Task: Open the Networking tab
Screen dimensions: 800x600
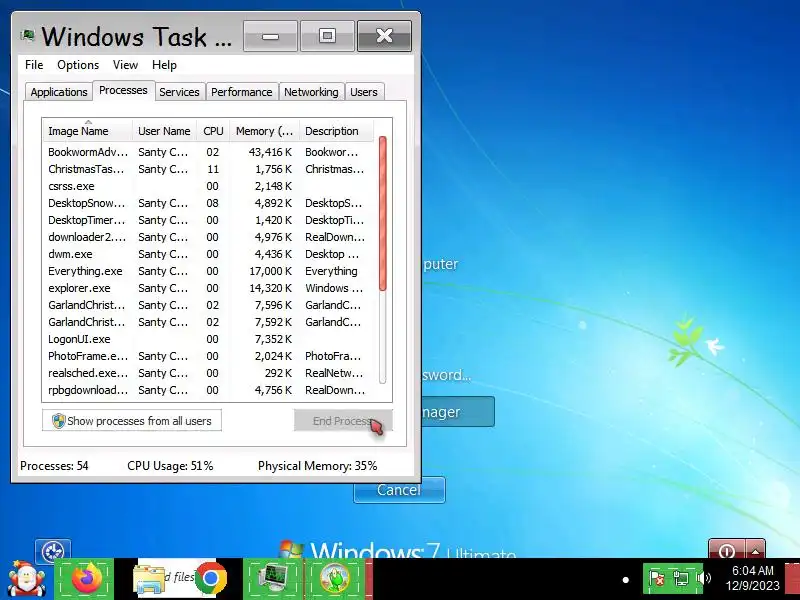Action: click(x=311, y=92)
